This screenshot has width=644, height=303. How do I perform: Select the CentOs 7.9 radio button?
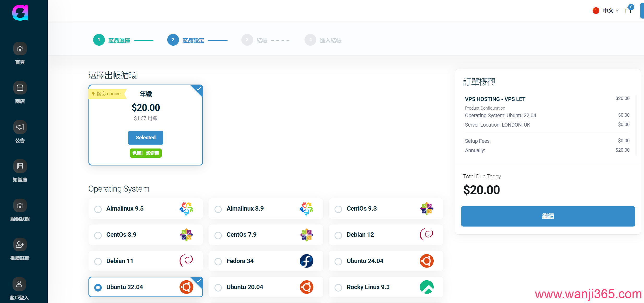click(x=218, y=235)
